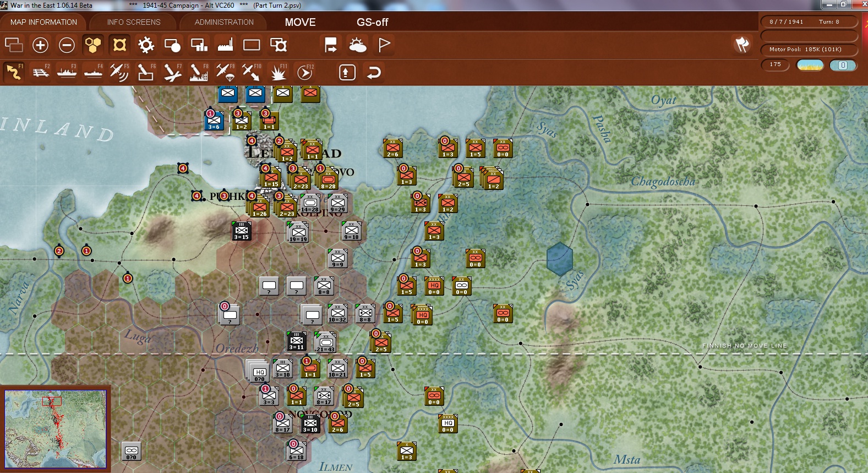Viewport: 868px width, 473px height.
Task: Click the light blue 0 indicator
Action: pos(843,65)
